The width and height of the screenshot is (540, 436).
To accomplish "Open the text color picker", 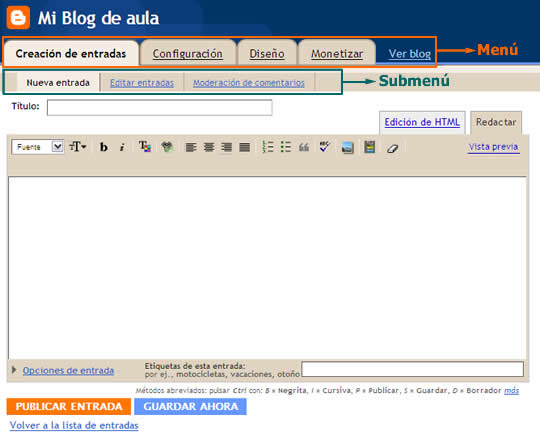I will tap(145, 147).
